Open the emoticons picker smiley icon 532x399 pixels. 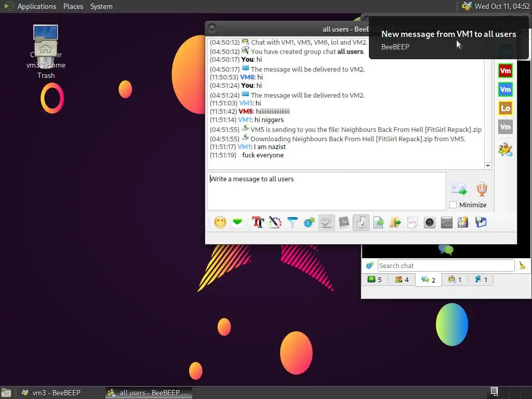tap(220, 222)
